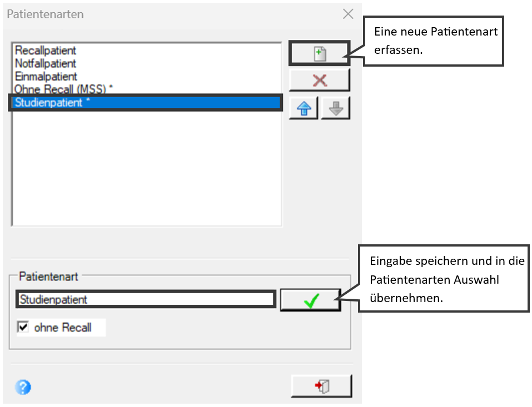This screenshot has height=407, width=532.
Task: Choose the Ohne Recall (MSS) entry
Action: 63,89
